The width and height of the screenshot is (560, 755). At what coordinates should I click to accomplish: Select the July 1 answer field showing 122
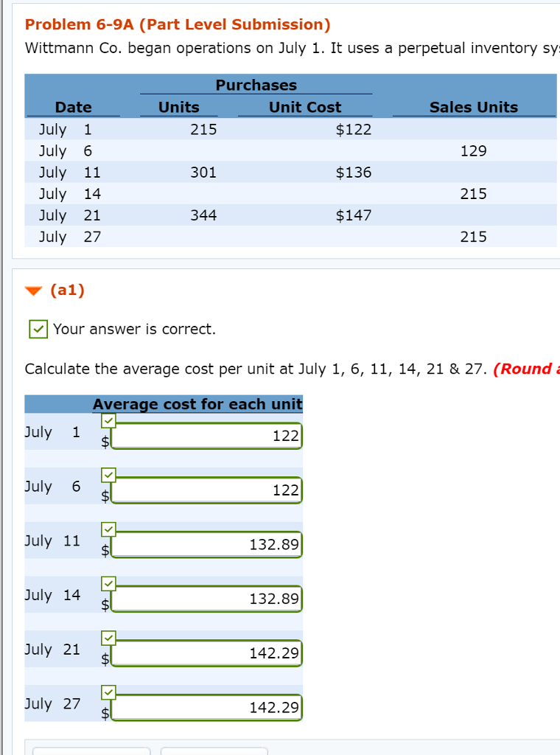pyautogui.click(x=206, y=436)
